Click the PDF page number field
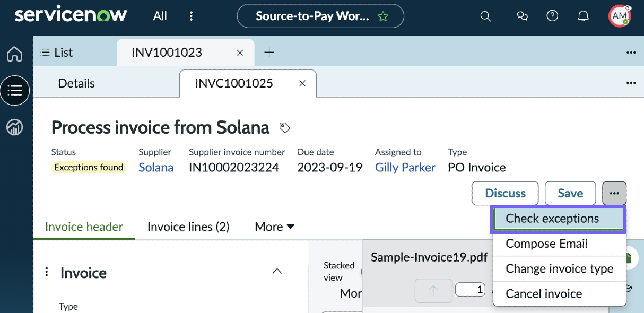Image resolution: width=644 pixels, height=313 pixels. [x=471, y=290]
